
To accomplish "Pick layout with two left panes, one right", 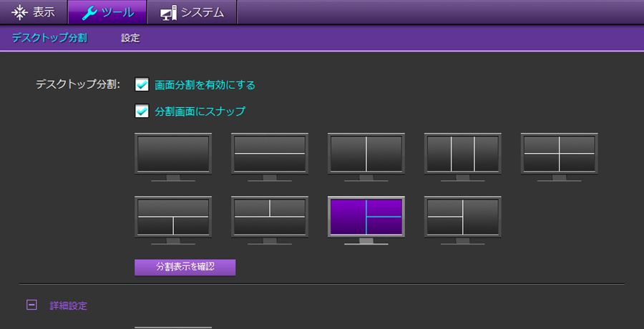I will (462, 217).
